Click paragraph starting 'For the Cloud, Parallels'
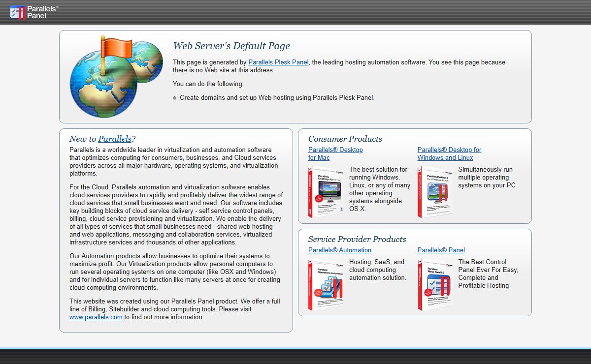 click(176, 214)
